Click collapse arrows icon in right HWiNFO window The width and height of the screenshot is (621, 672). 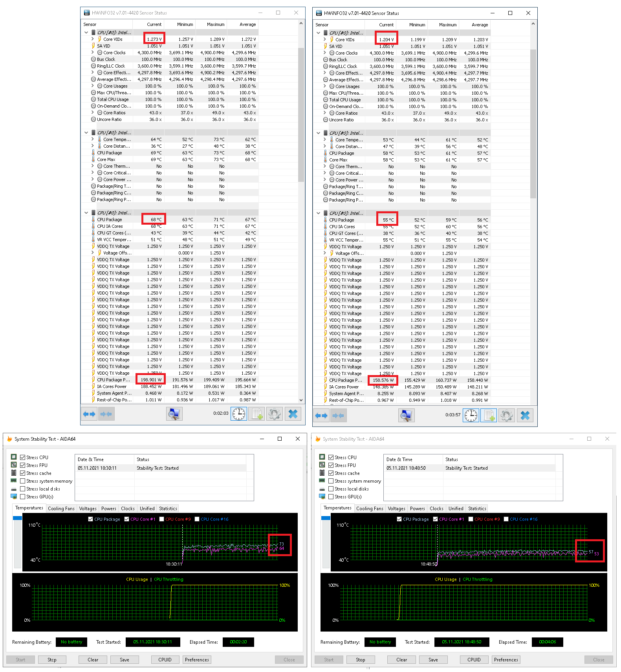point(338,416)
